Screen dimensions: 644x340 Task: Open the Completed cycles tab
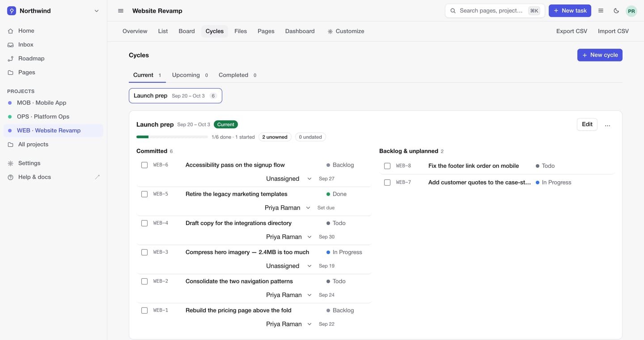coord(237,75)
